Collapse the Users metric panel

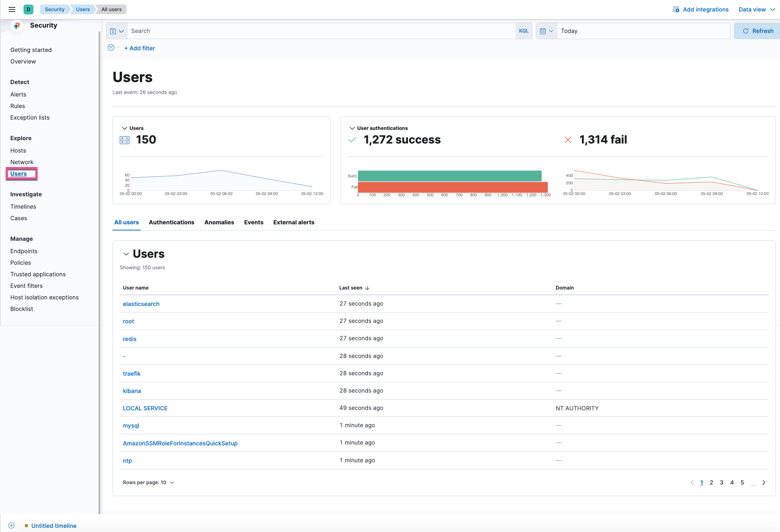click(125, 128)
